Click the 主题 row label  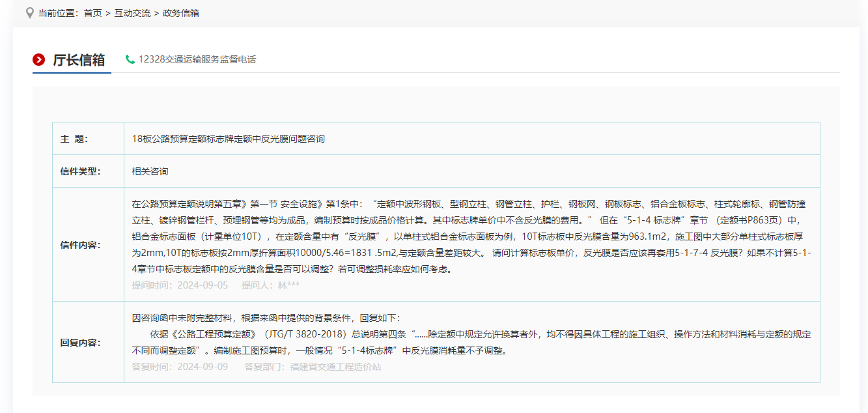click(x=74, y=139)
